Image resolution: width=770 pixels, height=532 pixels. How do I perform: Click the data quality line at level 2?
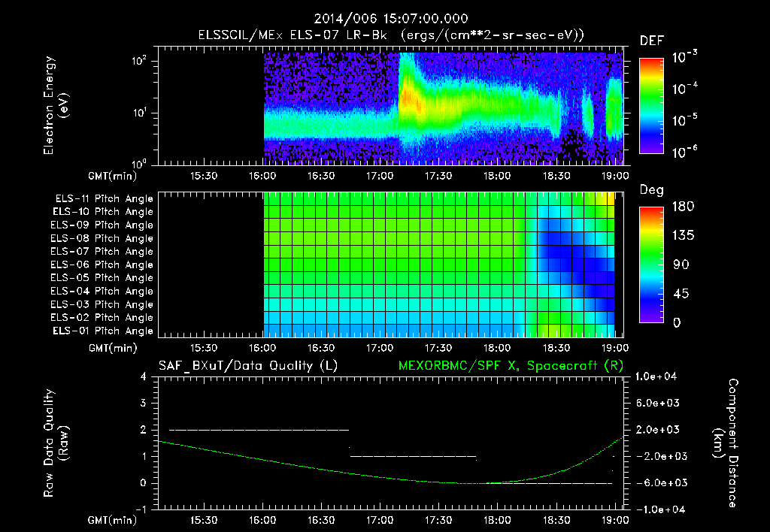(259, 430)
